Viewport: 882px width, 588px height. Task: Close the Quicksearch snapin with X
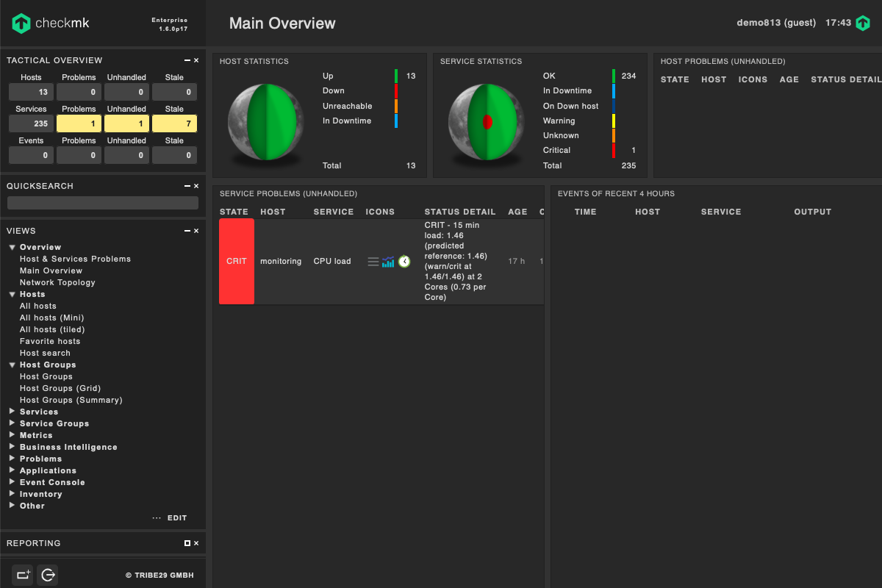click(196, 187)
